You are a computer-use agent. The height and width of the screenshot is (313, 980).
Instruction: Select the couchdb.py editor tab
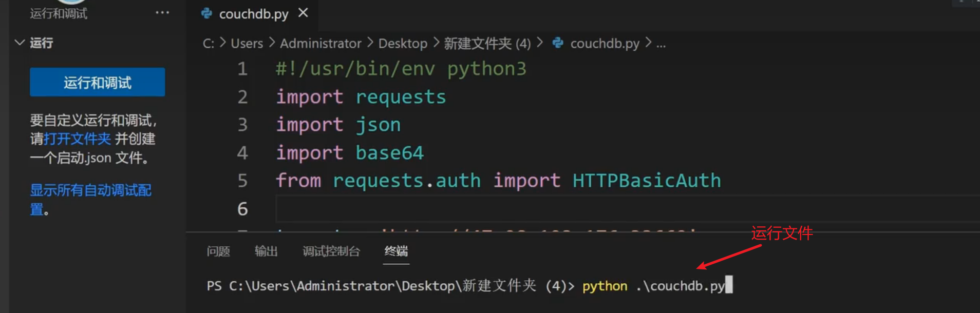click(253, 14)
